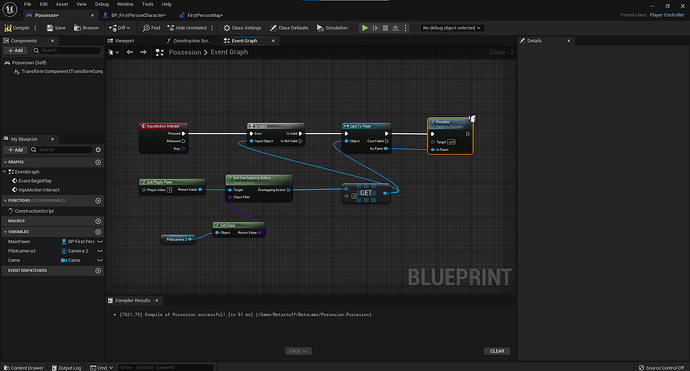Close the Compiler Results tab
Screen dimensions: 690x371
click(157, 301)
